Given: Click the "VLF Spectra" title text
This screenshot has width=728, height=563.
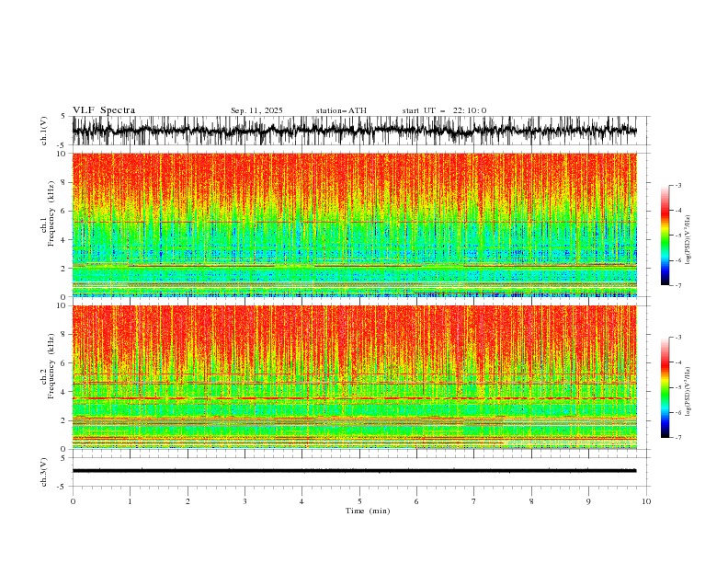Looking at the screenshot, I should (104, 110).
